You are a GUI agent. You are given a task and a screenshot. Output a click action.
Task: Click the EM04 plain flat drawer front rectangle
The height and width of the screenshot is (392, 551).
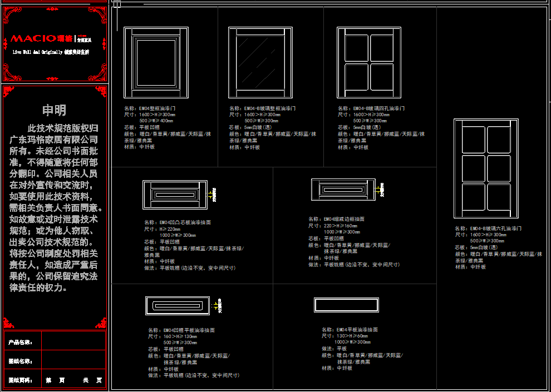click(x=346, y=305)
